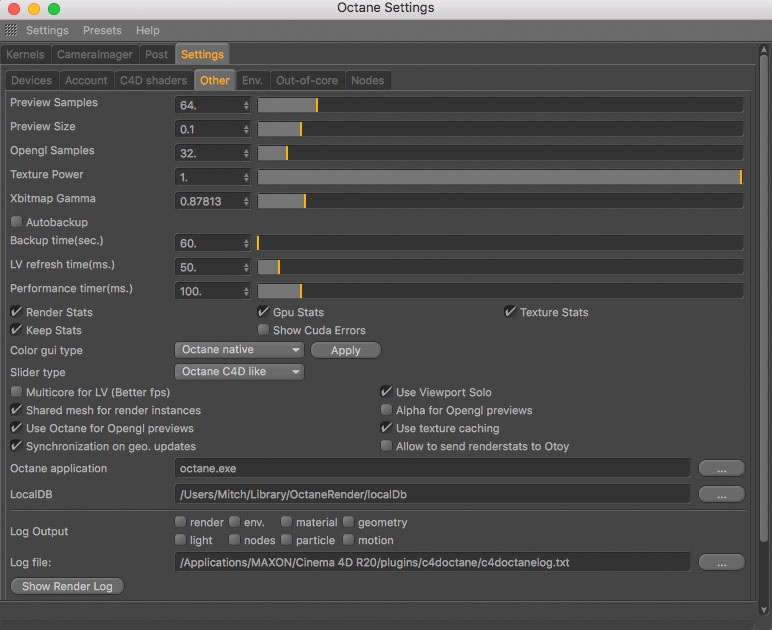Switch to the Post tab

coord(157,55)
